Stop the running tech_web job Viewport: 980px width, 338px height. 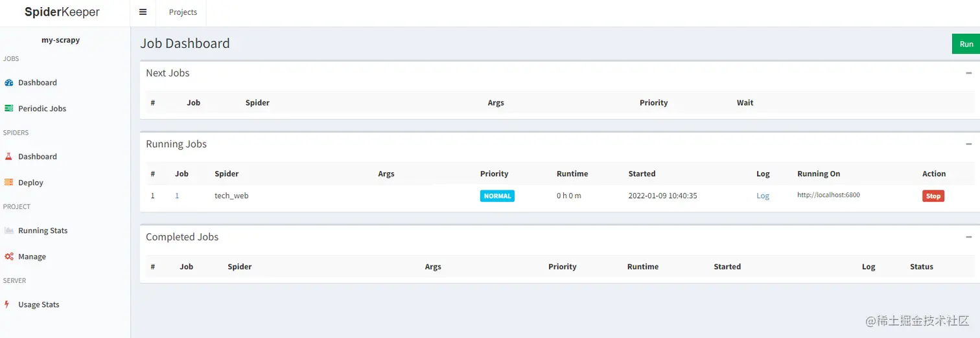933,196
